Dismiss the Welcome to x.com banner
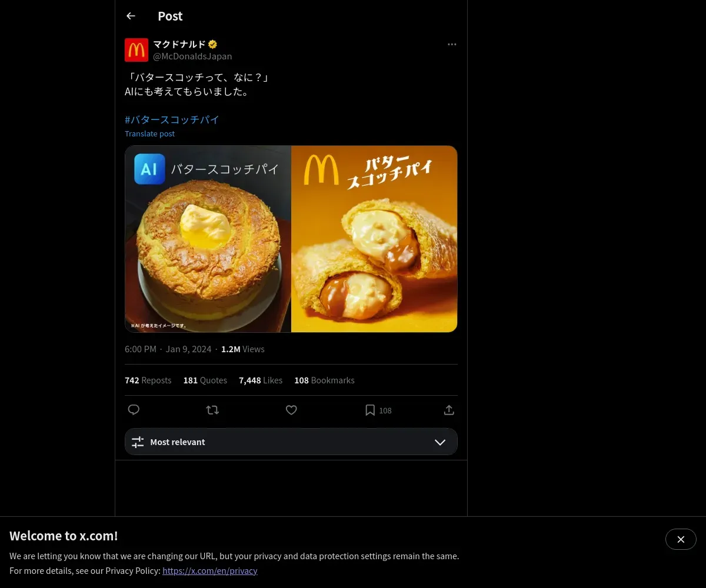This screenshot has width=706, height=588. [681, 539]
